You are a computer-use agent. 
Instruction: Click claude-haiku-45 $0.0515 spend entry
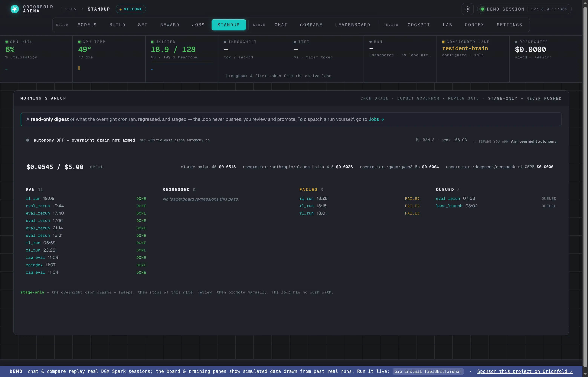click(x=208, y=167)
